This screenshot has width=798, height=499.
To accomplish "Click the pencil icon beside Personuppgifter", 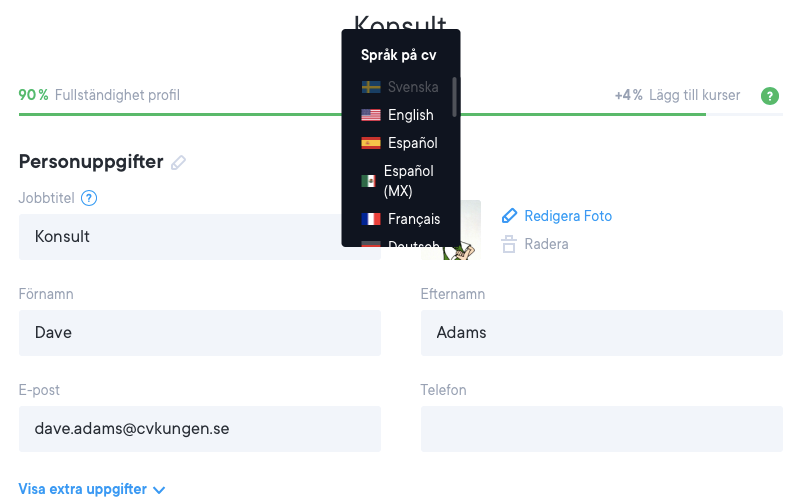I will [179, 162].
